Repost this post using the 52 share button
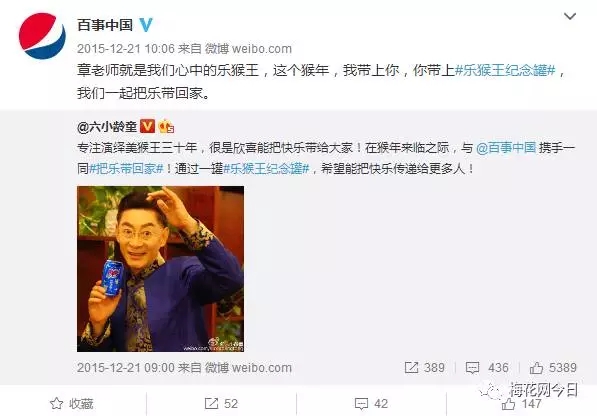Viewport: 597px width, 416px height. [221, 403]
